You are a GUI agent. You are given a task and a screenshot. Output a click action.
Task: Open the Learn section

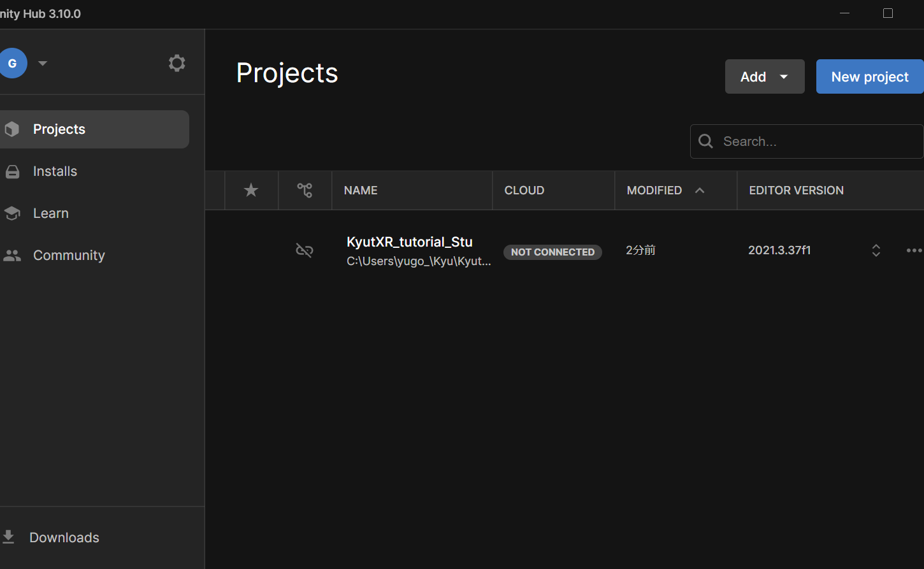click(x=50, y=213)
